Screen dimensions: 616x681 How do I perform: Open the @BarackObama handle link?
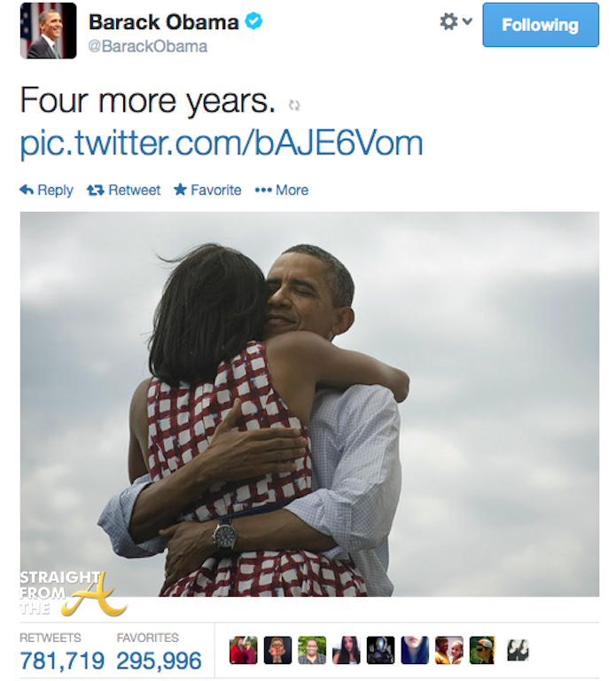point(148,46)
